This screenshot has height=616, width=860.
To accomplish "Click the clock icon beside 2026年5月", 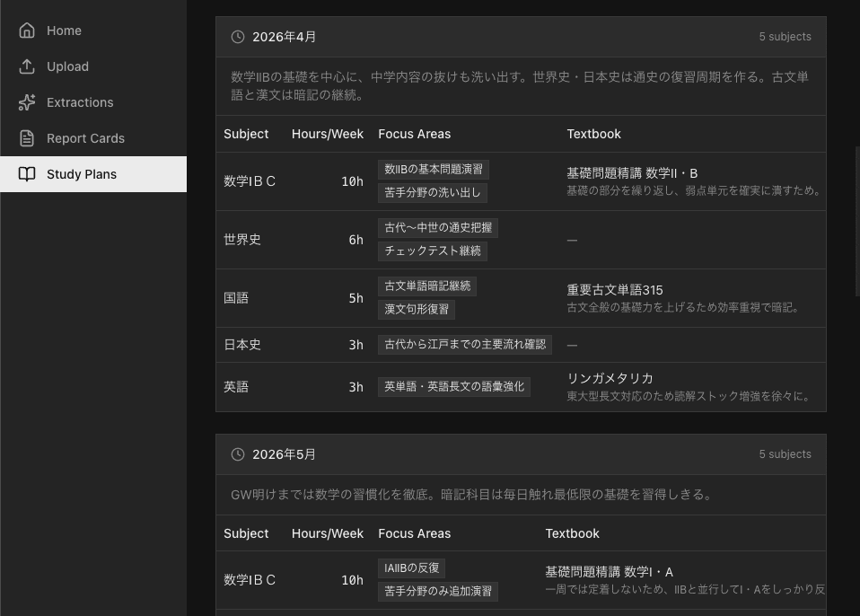I will click(x=238, y=454).
